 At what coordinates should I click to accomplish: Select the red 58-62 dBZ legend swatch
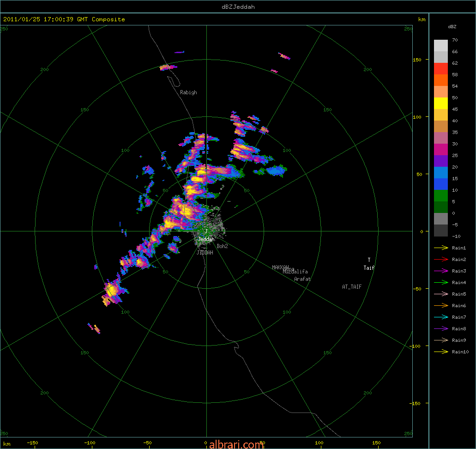441,69
